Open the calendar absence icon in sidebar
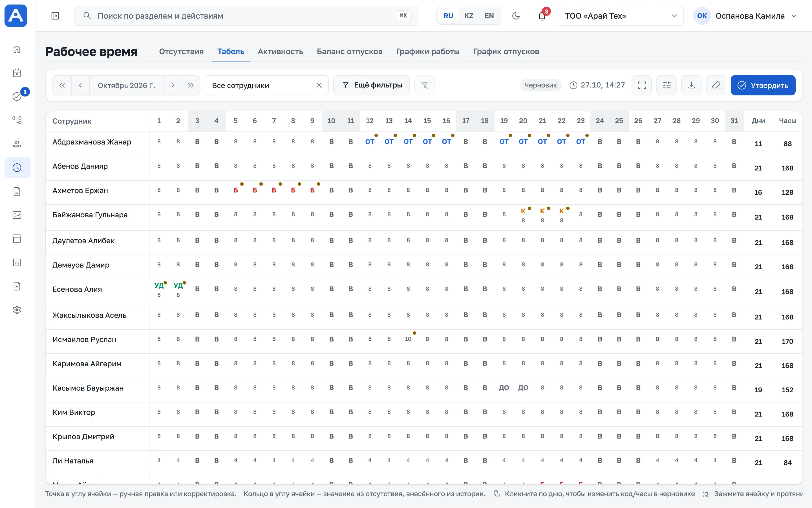Image resolution: width=812 pixels, height=508 pixels. [17, 73]
